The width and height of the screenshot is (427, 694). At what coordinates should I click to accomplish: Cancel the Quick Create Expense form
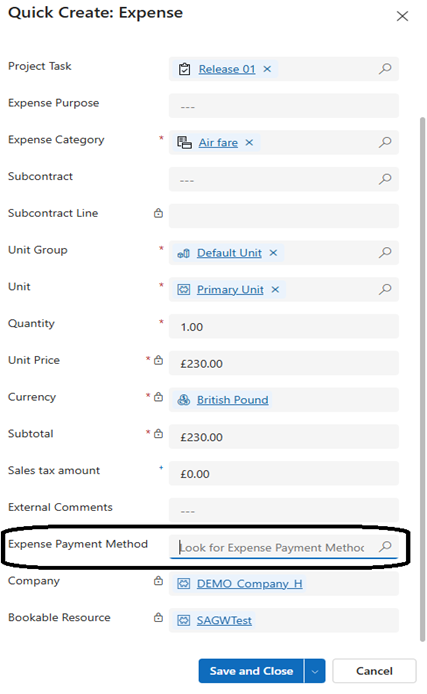pos(374,671)
